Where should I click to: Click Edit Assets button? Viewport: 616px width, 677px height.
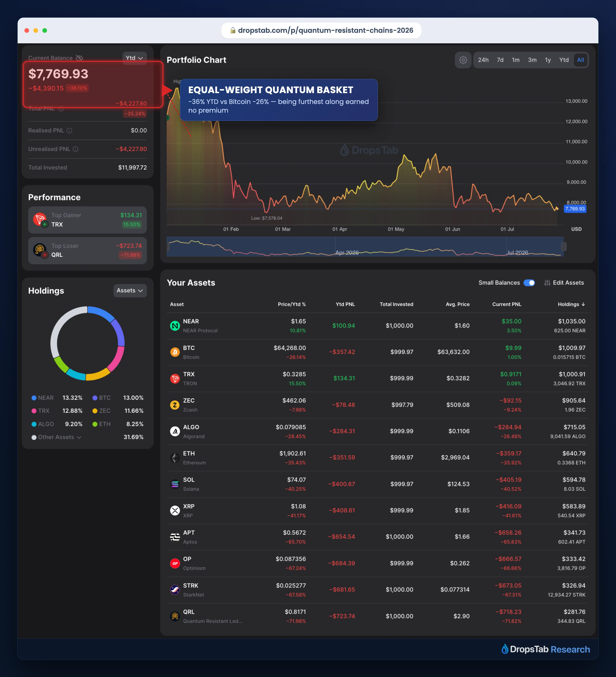[x=564, y=283]
